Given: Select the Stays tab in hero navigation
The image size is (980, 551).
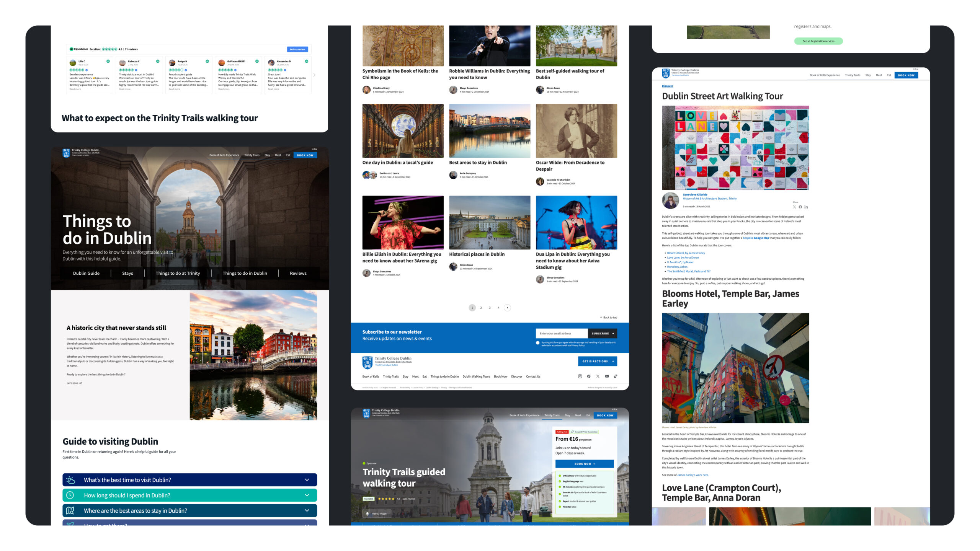Looking at the screenshot, I should click(127, 273).
